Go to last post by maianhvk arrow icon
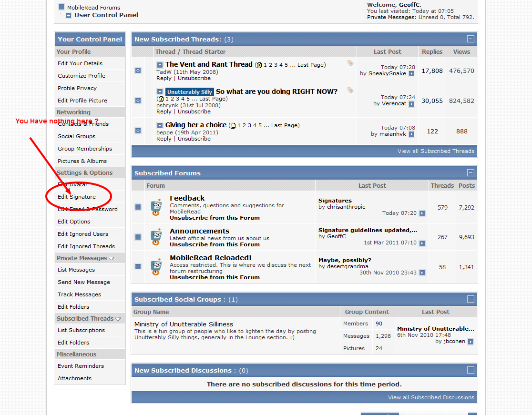532x415 pixels. [x=411, y=134]
